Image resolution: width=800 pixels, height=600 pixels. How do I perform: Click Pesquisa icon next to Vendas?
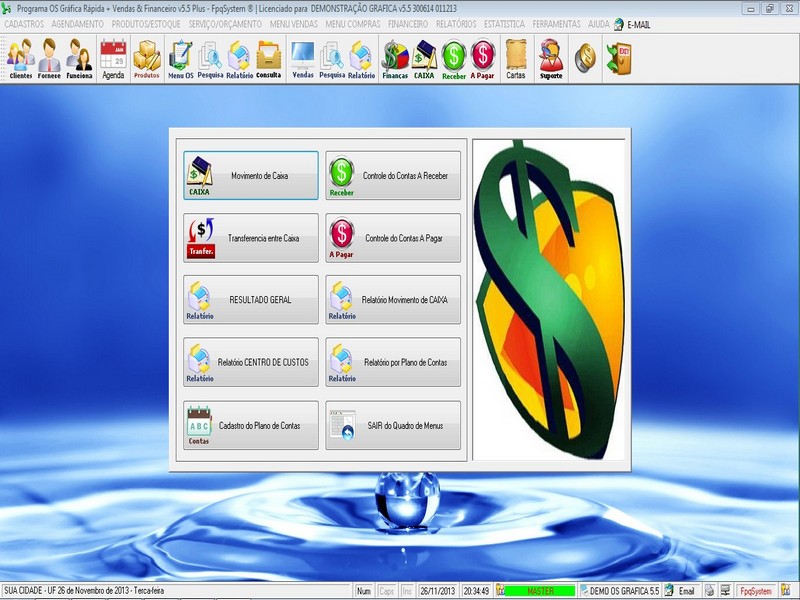[x=332, y=59]
